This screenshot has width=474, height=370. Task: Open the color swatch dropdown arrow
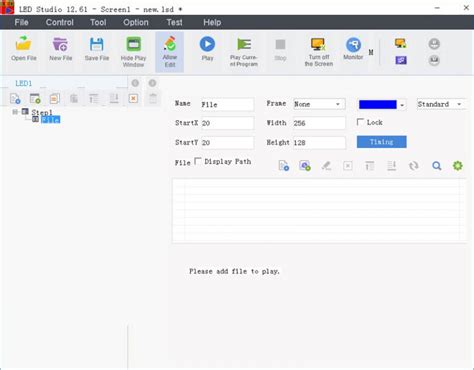pyautogui.click(x=402, y=105)
